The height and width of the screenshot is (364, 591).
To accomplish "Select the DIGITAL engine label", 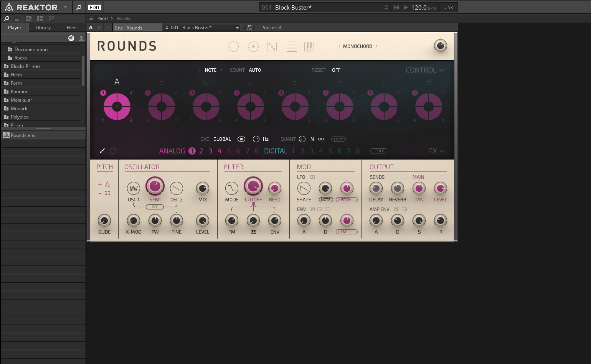I will click(x=276, y=151).
